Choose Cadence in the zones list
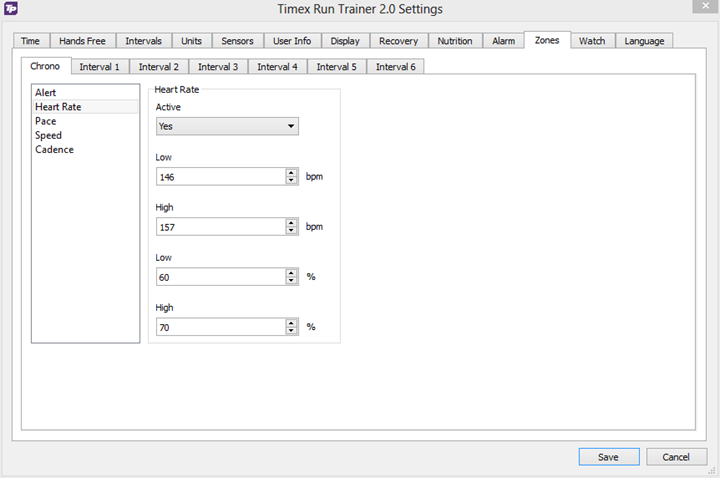Viewport: 720px width, 478px height. [85, 150]
